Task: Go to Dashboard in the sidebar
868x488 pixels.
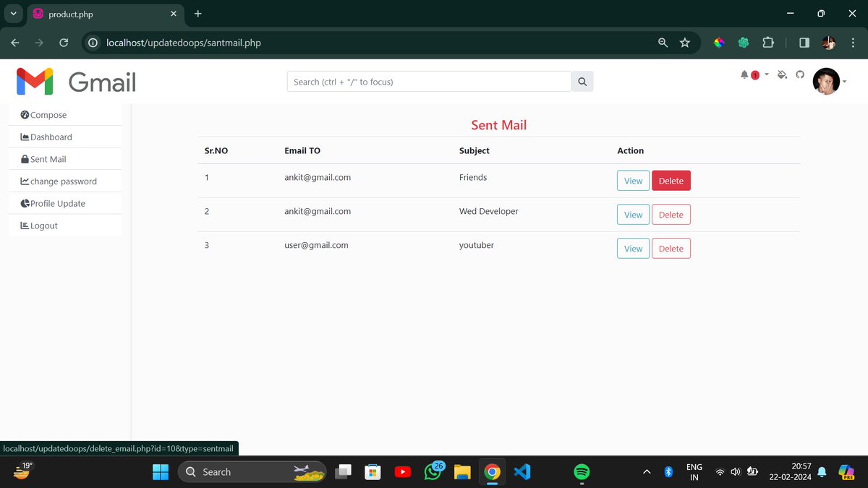Action: click(65, 137)
